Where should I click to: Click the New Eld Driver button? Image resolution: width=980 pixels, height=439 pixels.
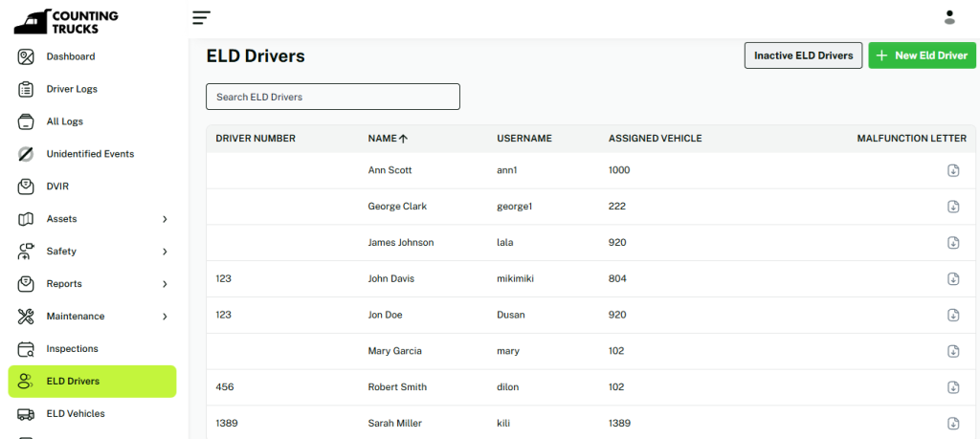click(x=922, y=55)
